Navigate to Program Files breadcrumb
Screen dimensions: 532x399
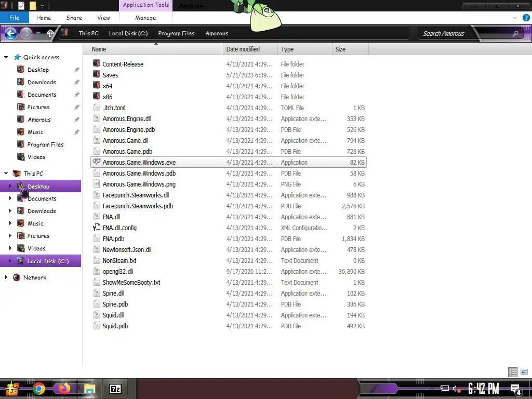point(176,33)
